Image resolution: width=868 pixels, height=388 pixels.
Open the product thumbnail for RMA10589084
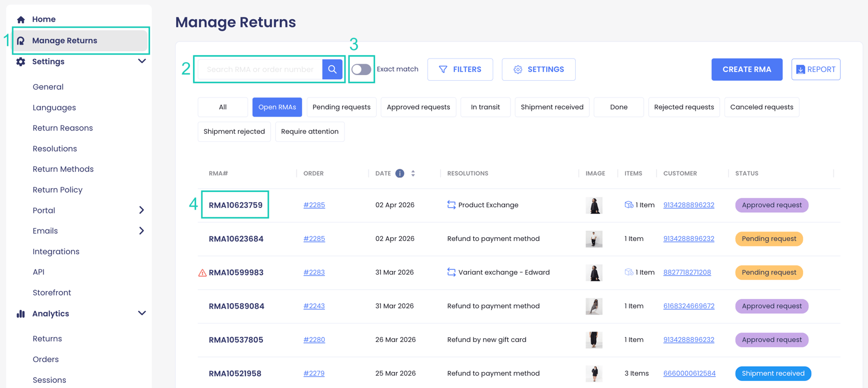[594, 306]
